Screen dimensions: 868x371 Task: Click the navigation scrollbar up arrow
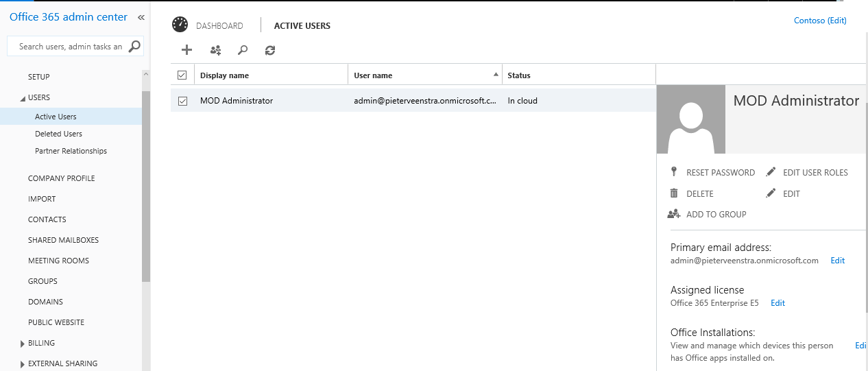pyautogui.click(x=145, y=74)
